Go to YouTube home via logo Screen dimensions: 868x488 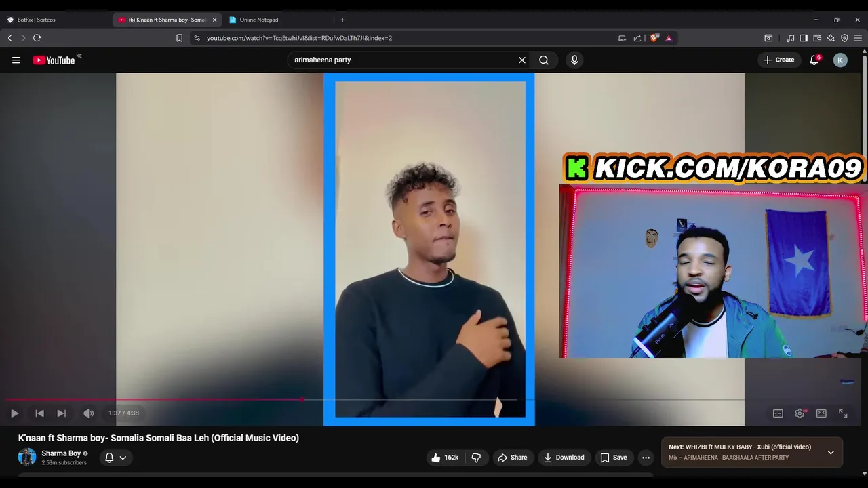coord(54,60)
